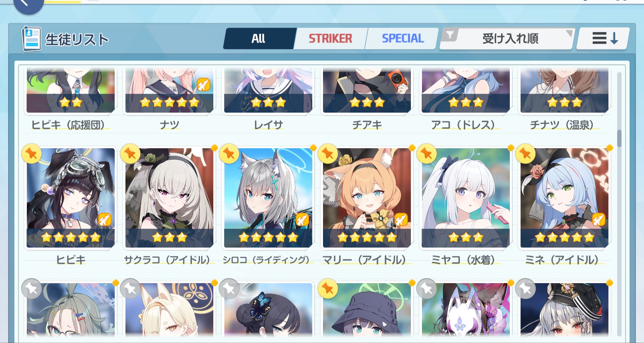644x343 pixels.
Task: Click the pin icon on ミネ (アイドル)
Action: [x=525, y=154]
